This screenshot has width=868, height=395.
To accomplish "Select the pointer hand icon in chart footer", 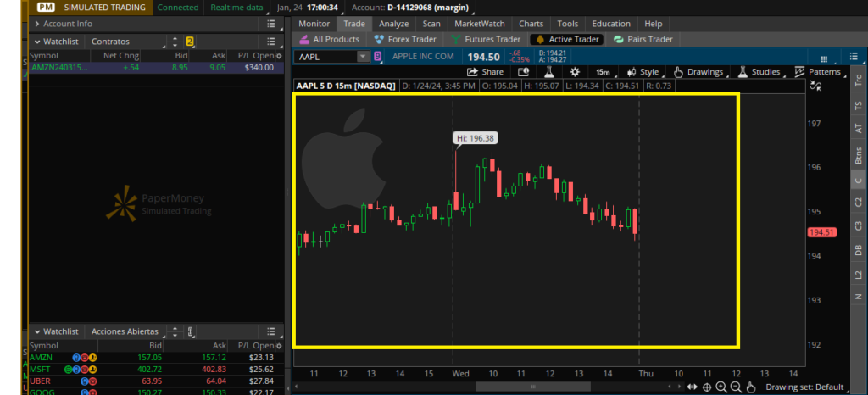I will [751, 387].
